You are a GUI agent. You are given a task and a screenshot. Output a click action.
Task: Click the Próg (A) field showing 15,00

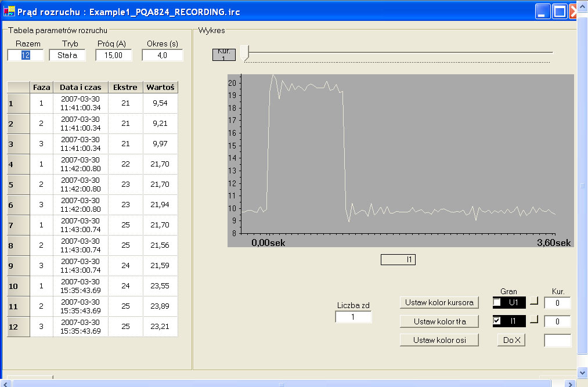[x=114, y=55]
